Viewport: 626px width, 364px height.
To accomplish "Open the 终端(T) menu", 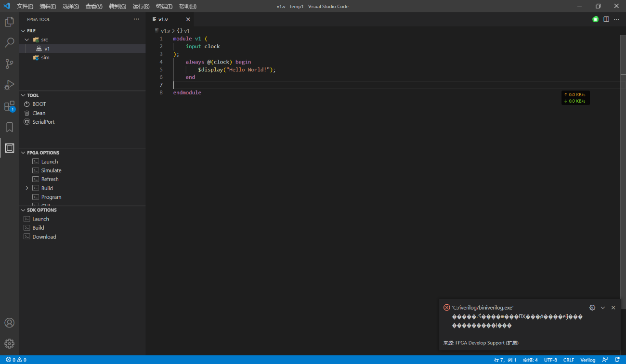I will pos(164,6).
